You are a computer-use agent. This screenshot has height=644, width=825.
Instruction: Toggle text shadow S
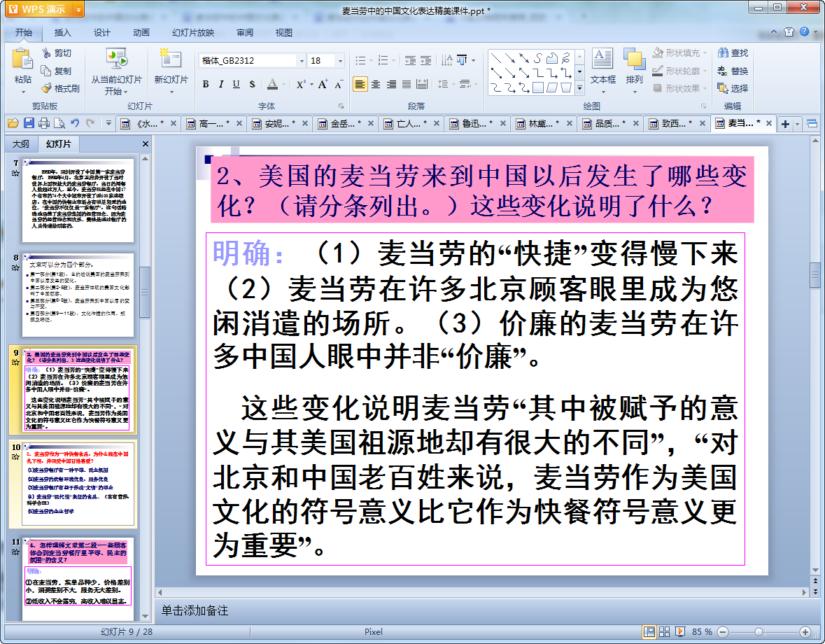(x=252, y=84)
